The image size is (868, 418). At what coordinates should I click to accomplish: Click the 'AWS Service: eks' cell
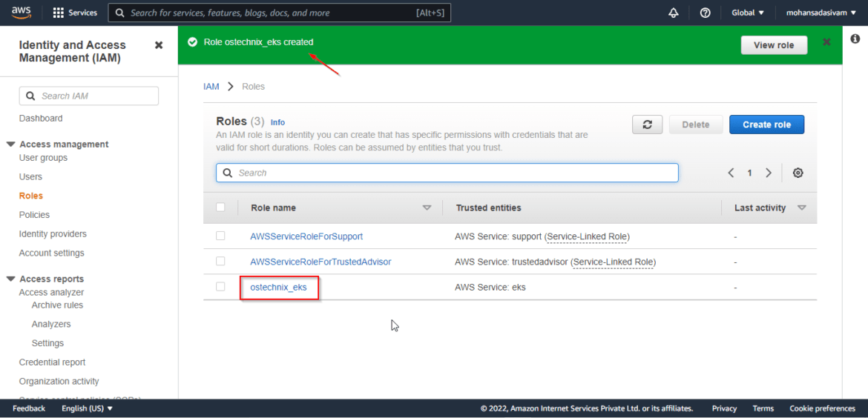490,288
